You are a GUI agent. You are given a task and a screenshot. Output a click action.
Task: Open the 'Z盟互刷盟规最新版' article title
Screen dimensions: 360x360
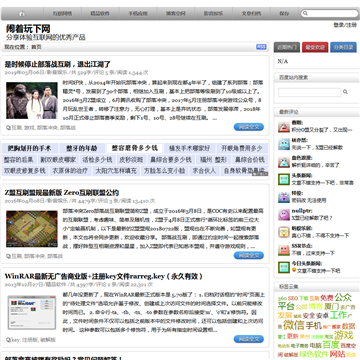[62, 193]
